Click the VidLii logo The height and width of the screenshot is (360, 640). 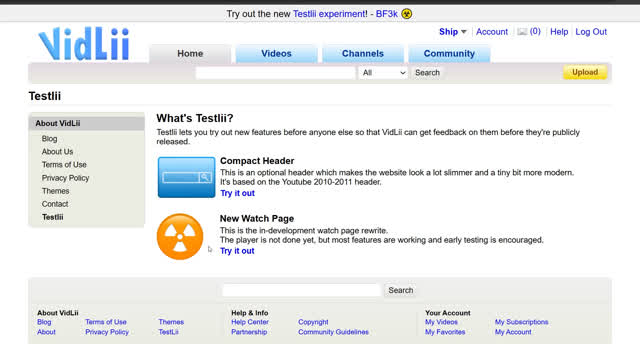84,44
